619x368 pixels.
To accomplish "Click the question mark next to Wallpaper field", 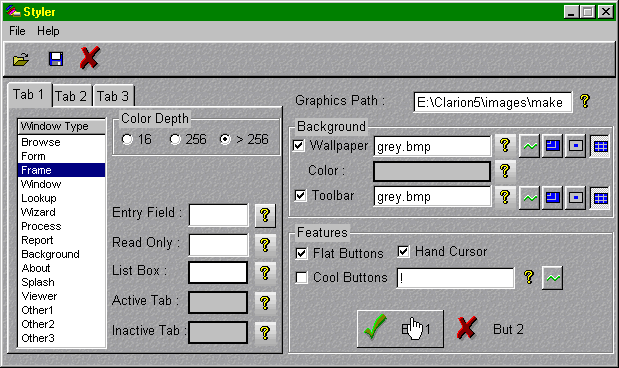I will [505, 145].
